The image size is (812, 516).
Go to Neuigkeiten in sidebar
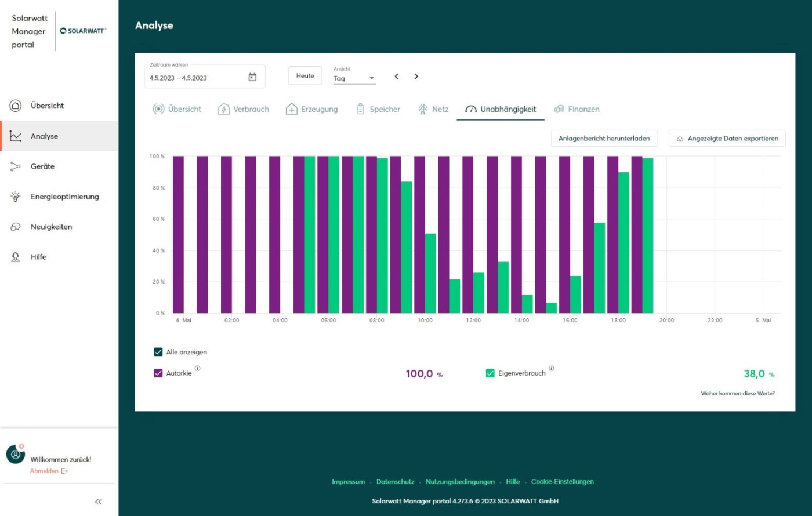(51, 227)
